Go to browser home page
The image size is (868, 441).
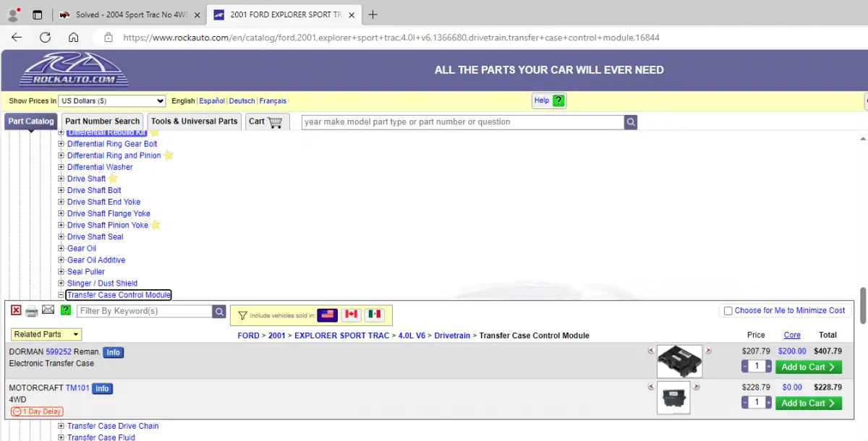[x=73, y=38]
